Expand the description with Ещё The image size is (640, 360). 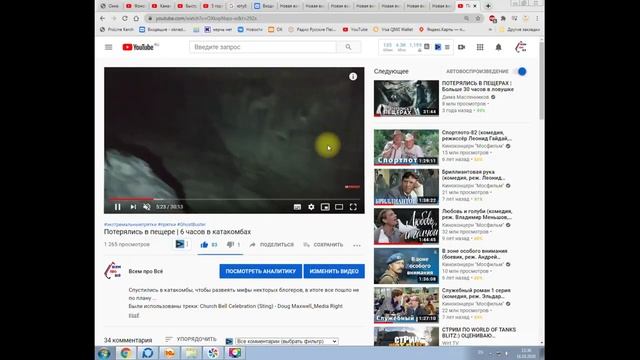pos(134,316)
